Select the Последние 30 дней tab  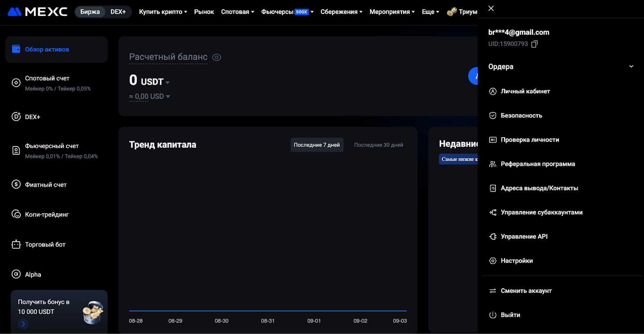coord(379,145)
